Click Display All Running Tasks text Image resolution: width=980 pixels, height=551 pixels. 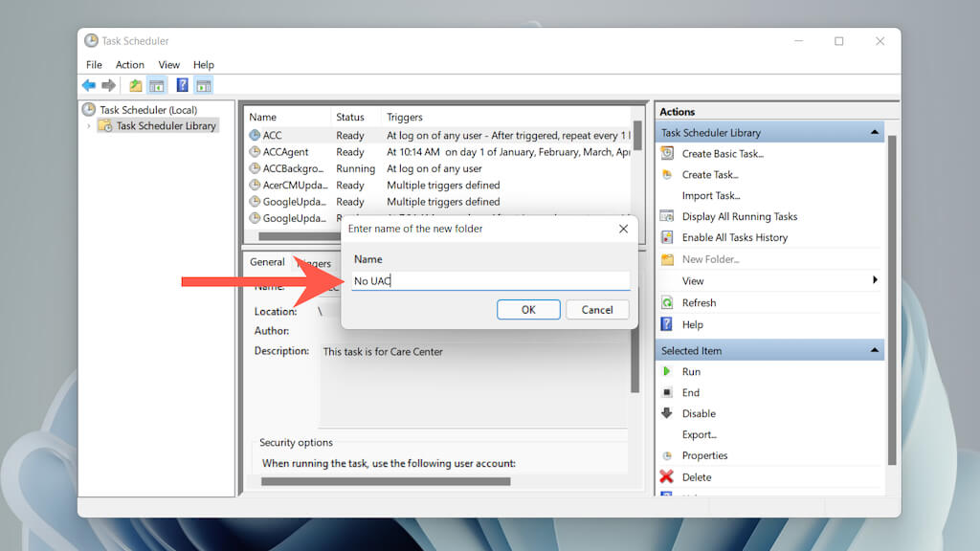coord(740,216)
